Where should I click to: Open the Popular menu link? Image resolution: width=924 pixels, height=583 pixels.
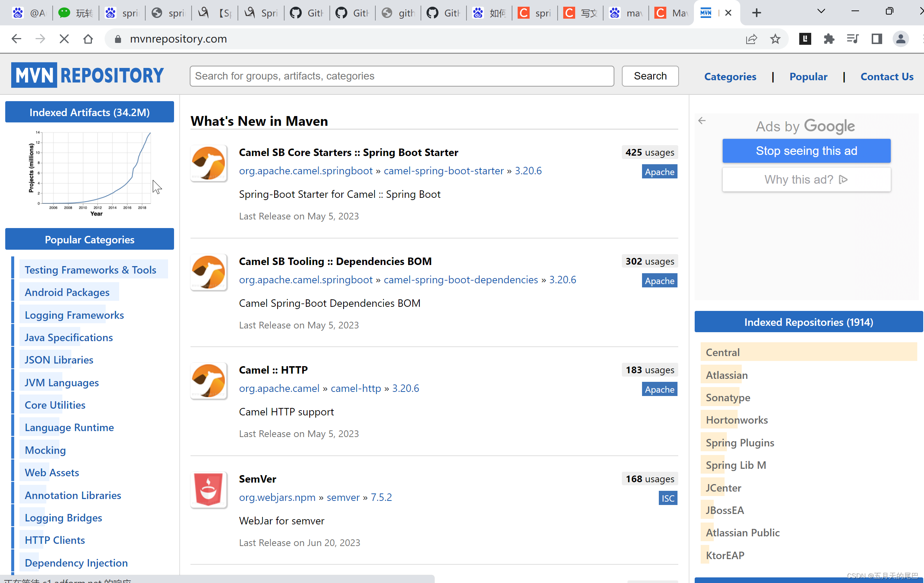tap(808, 76)
